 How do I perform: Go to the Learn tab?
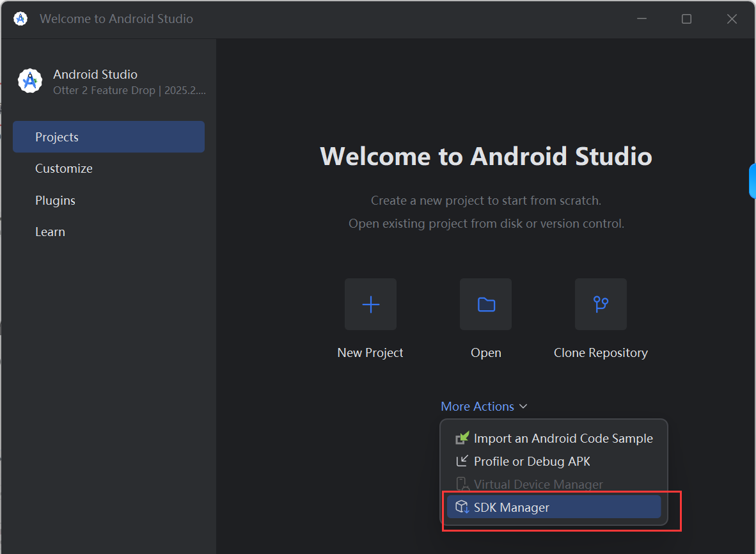point(50,232)
